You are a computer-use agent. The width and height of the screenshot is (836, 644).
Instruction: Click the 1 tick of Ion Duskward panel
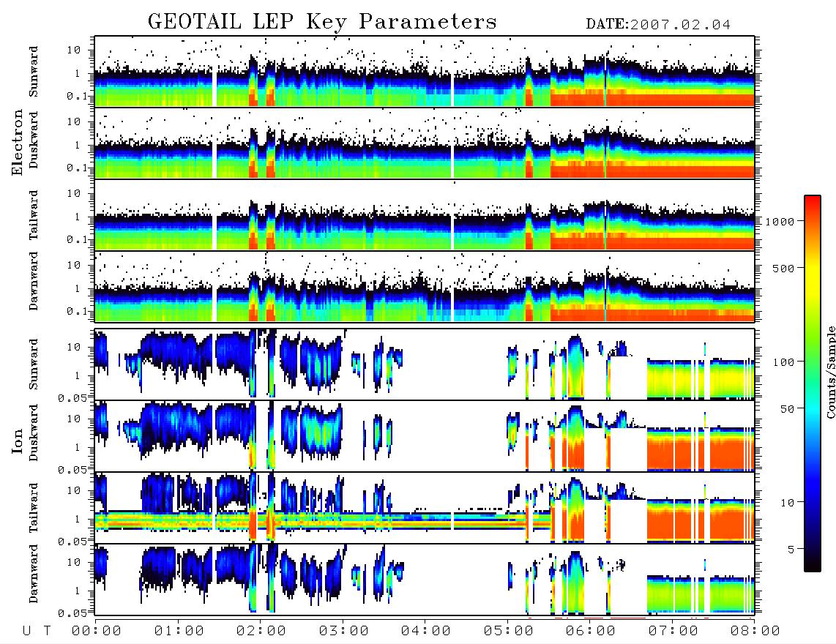[x=77, y=447]
